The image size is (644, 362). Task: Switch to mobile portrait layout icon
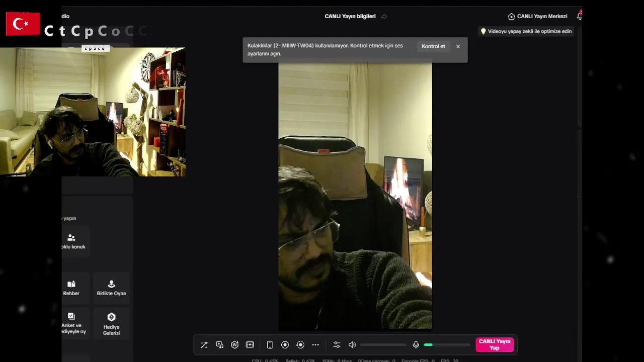click(x=270, y=345)
